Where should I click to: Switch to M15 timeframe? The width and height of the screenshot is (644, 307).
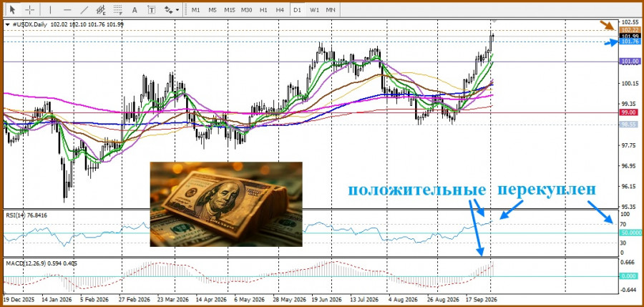229,9
